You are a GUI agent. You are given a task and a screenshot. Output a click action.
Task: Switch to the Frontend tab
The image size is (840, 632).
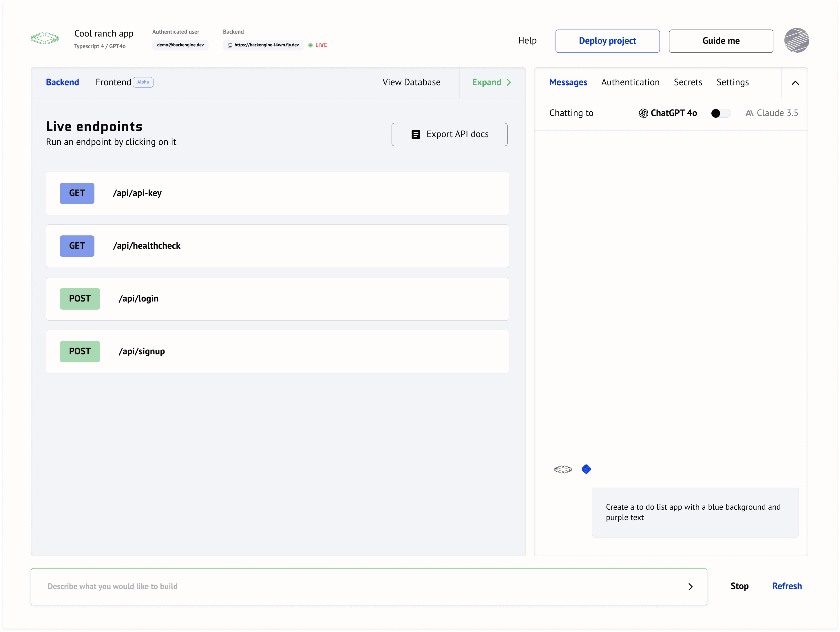point(113,82)
